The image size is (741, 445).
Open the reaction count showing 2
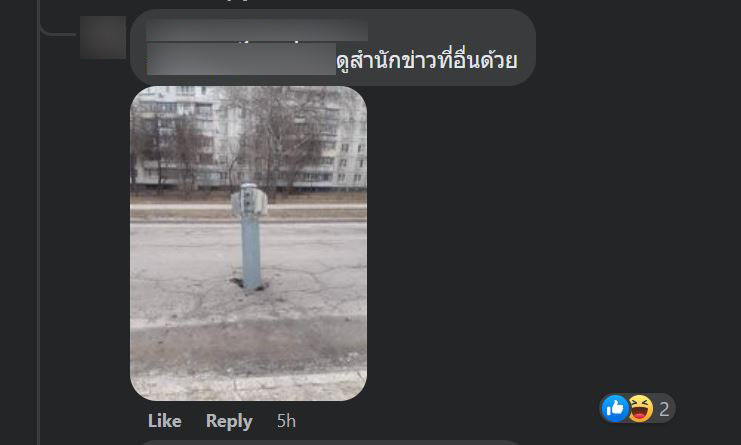tap(664, 409)
